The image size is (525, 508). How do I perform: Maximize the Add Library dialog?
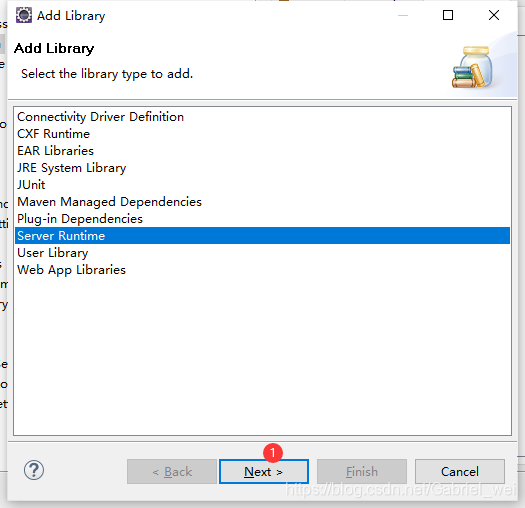point(448,15)
